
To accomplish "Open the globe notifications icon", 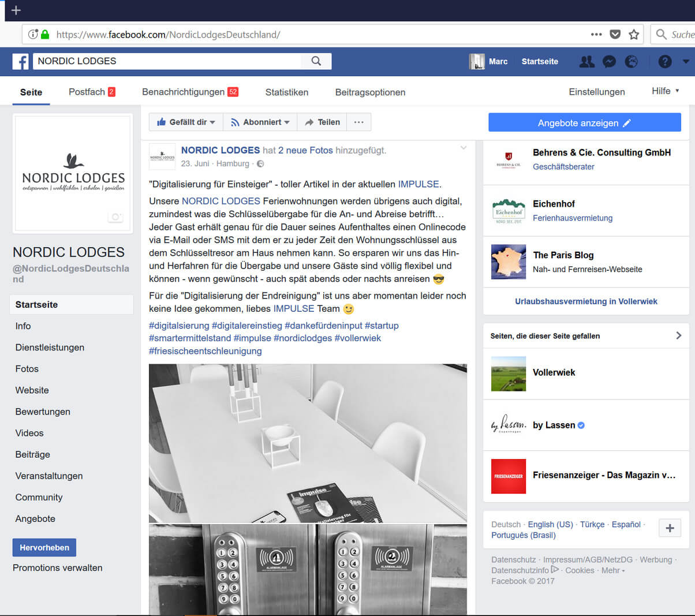I will [x=632, y=61].
